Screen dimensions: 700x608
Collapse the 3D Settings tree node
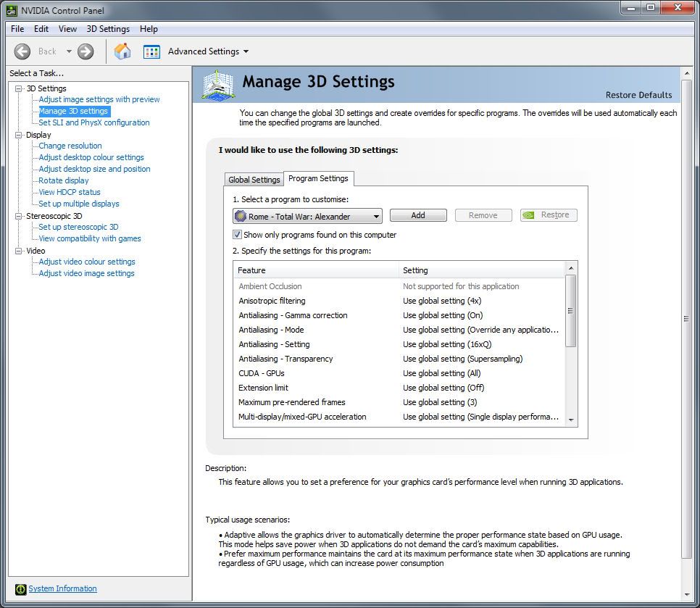pos(19,88)
